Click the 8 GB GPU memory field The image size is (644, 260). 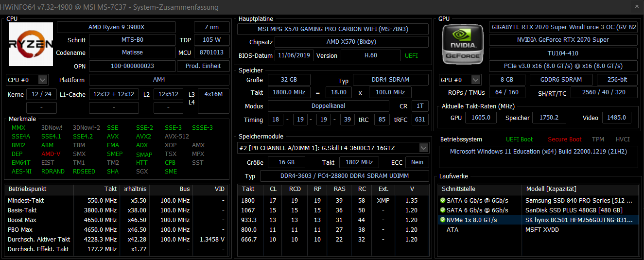point(506,80)
